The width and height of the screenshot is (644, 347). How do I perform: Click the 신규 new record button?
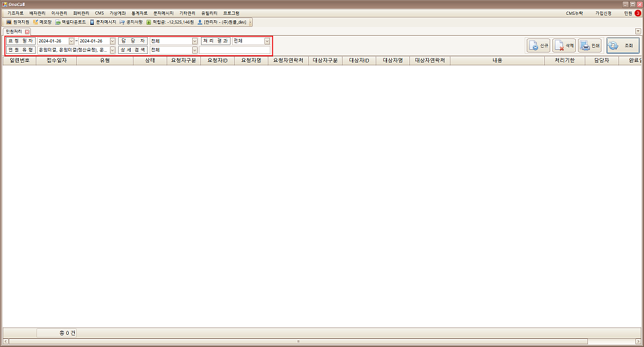[539, 45]
